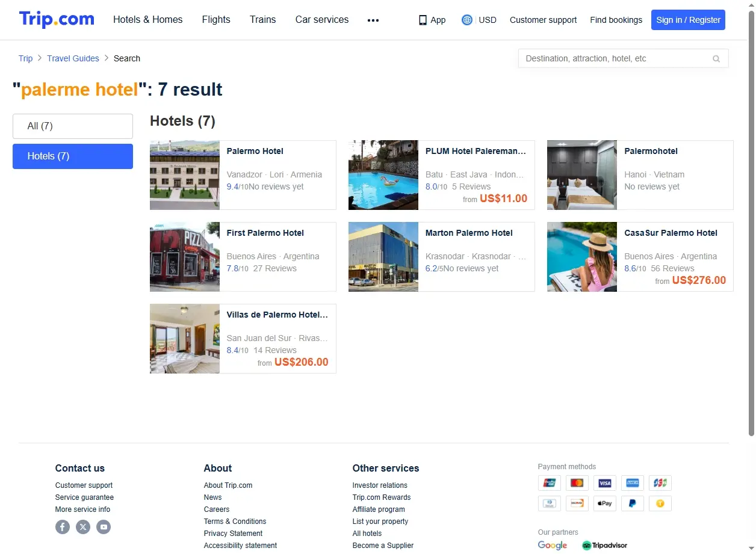
Task: Open About Trip.com link
Action: 228,485
